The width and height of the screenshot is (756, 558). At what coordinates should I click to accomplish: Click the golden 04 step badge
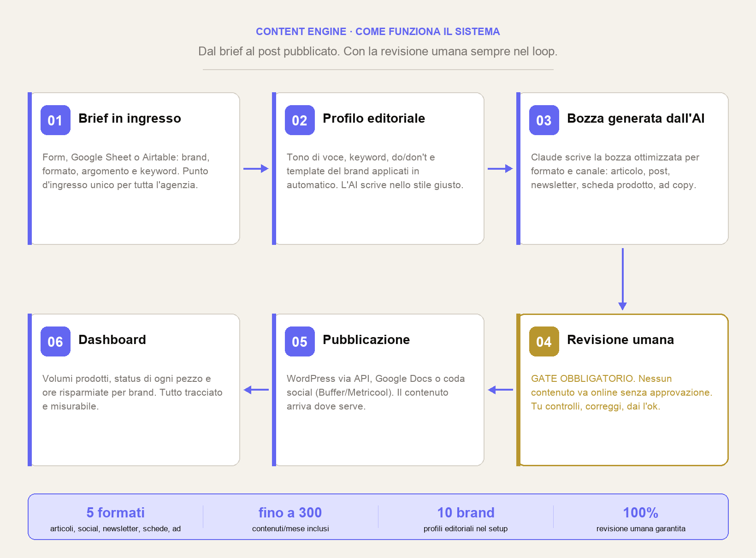click(544, 342)
